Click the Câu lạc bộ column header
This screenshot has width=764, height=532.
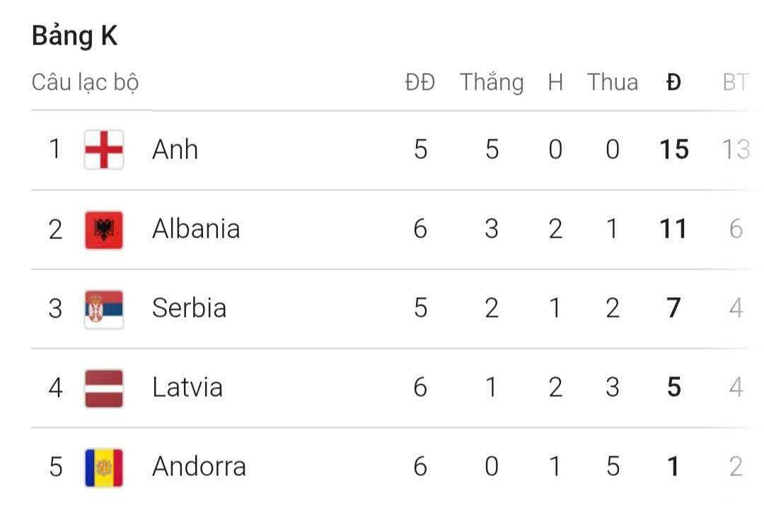pos(85,83)
